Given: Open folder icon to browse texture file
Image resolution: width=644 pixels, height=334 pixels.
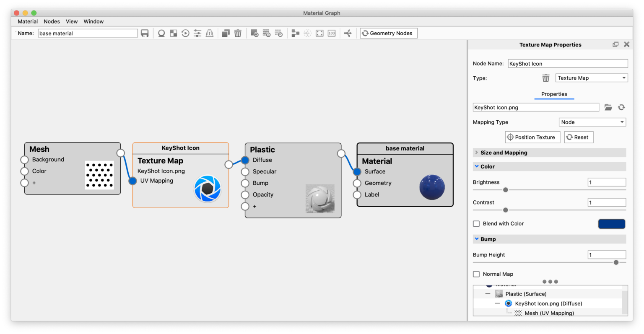Looking at the screenshot, I should coord(608,108).
